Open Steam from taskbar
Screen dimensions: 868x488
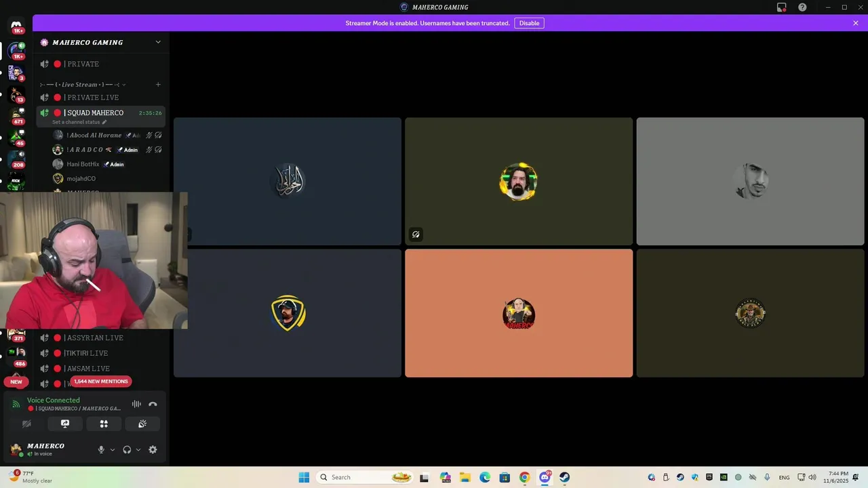coord(564,477)
